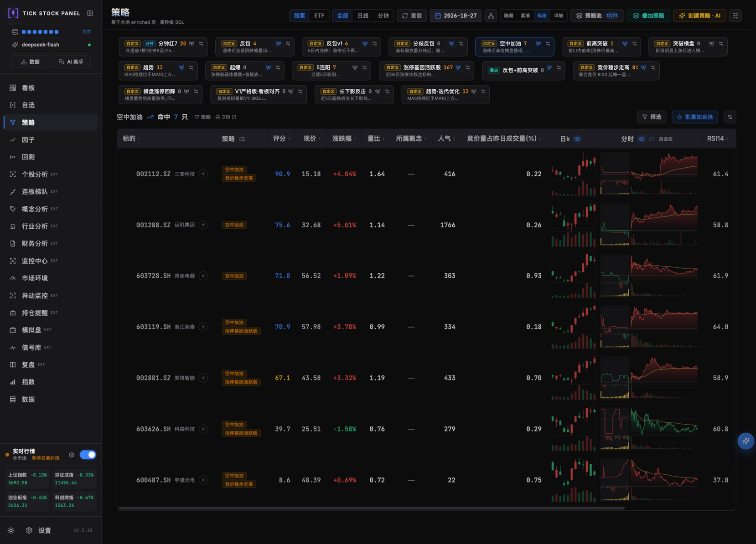Select 详细 density mode
The width and height of the screenshot is (756, 544).
point(559,15)
